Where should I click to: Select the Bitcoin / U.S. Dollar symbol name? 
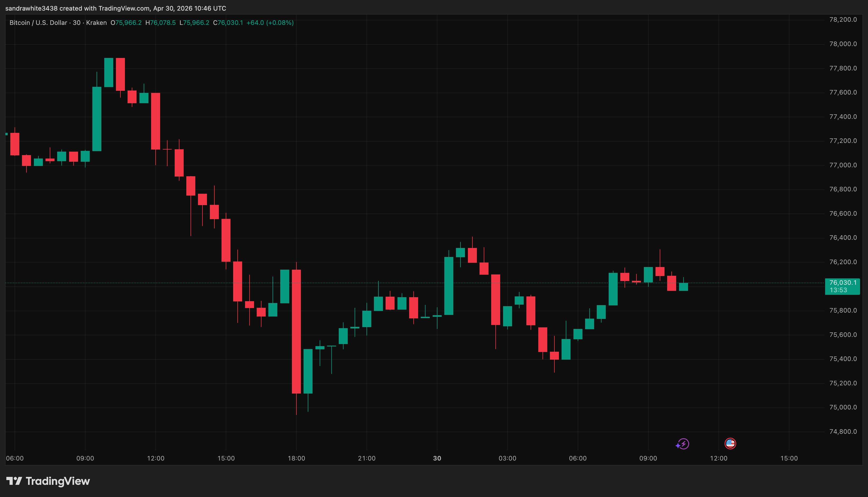pos(38,23)
